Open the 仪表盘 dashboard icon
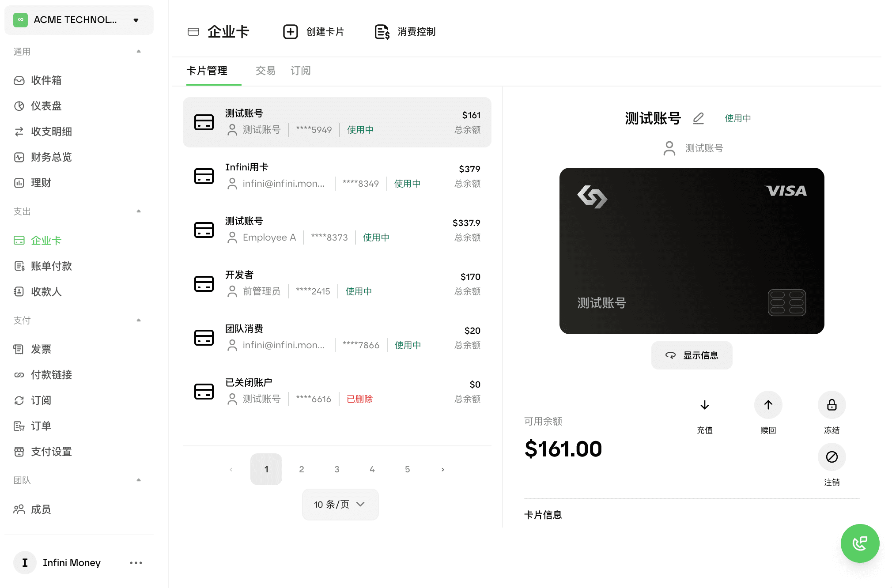Viewport: 892px width, 588px height. (x=19, y=106)
